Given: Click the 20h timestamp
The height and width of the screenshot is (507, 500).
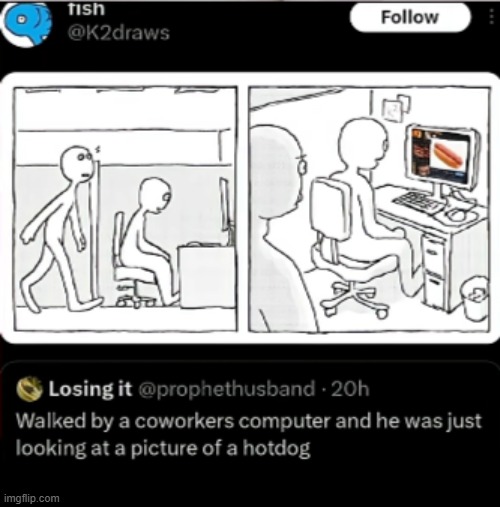Looking at the screenshot, I should pos(350,388).
